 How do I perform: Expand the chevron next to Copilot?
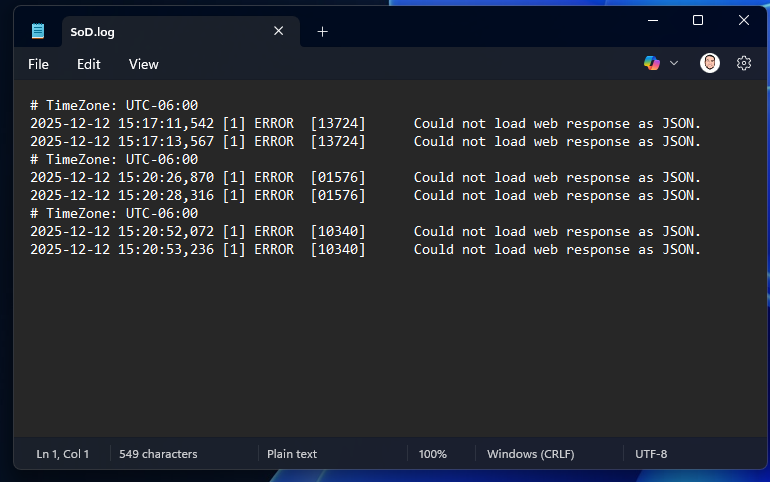click(674, 63)
